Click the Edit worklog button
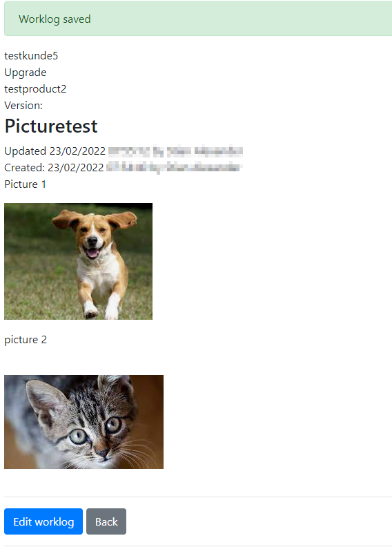Image resolution: width=392 pixels, height=547 pixels. [x=43, y=521]
